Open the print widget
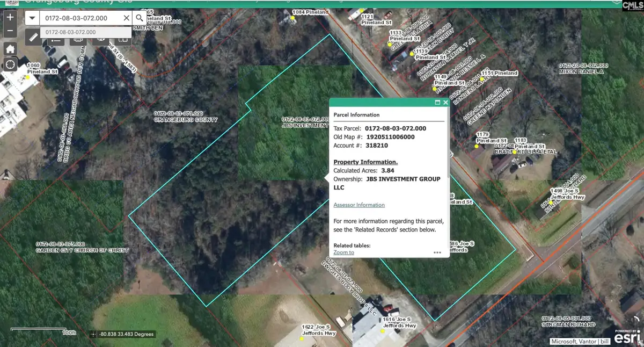The width and height of the screenshot is (644, 347). point(78,40)
